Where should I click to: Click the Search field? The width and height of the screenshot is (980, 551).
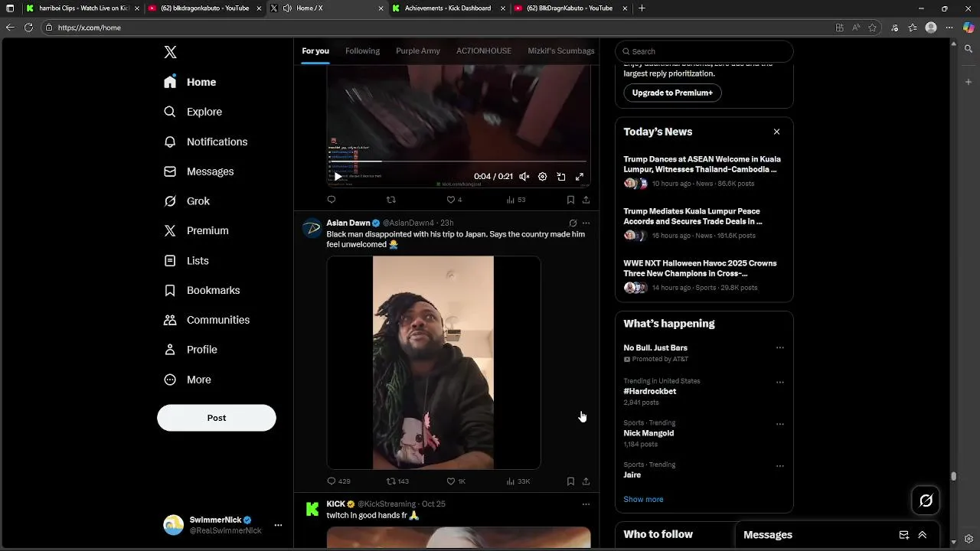click(x=704, y=51)
